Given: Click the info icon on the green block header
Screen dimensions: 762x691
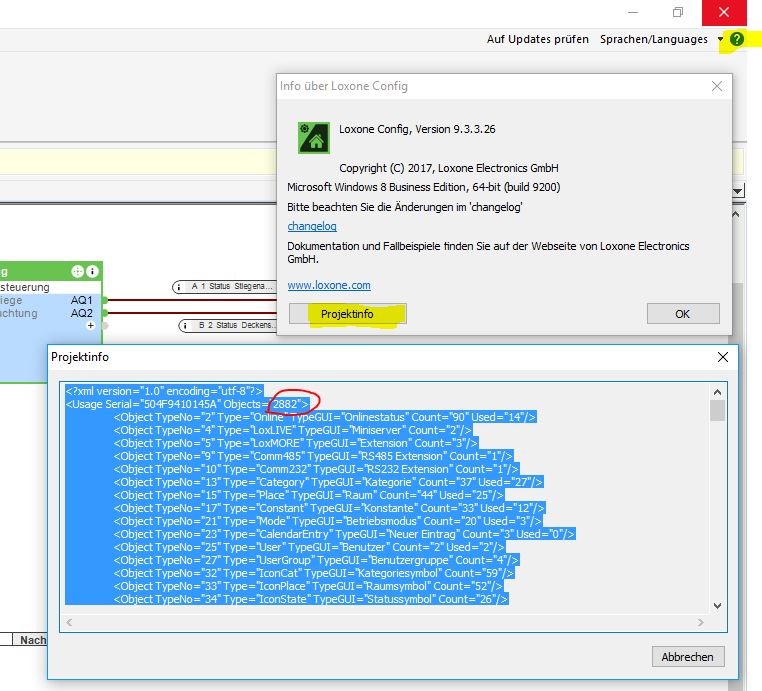Looking at the screenshot, I should pyautogui.click(x=92, y=271).
